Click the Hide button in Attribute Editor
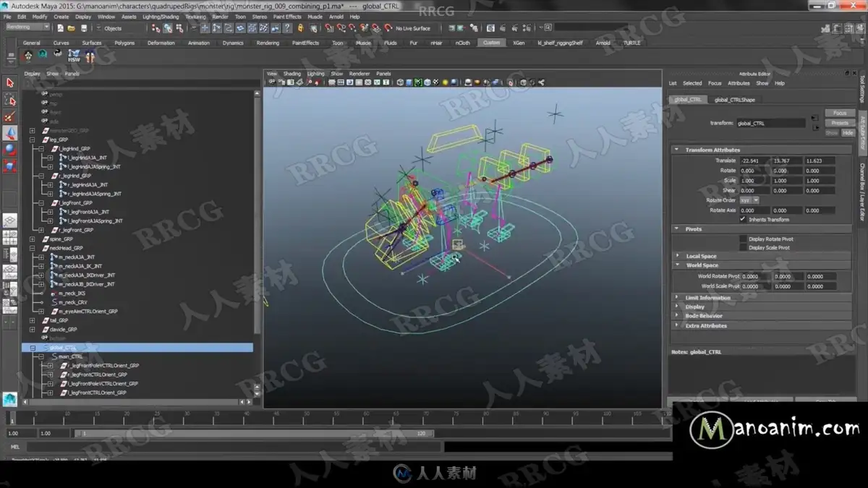Screen dimensions: 868x488 click(x=848, y=133)
